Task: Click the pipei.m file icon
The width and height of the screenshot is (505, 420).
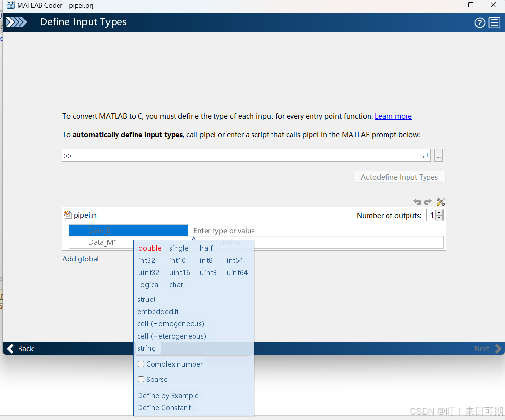Action: pyautogui.click(x=67, y=215)
